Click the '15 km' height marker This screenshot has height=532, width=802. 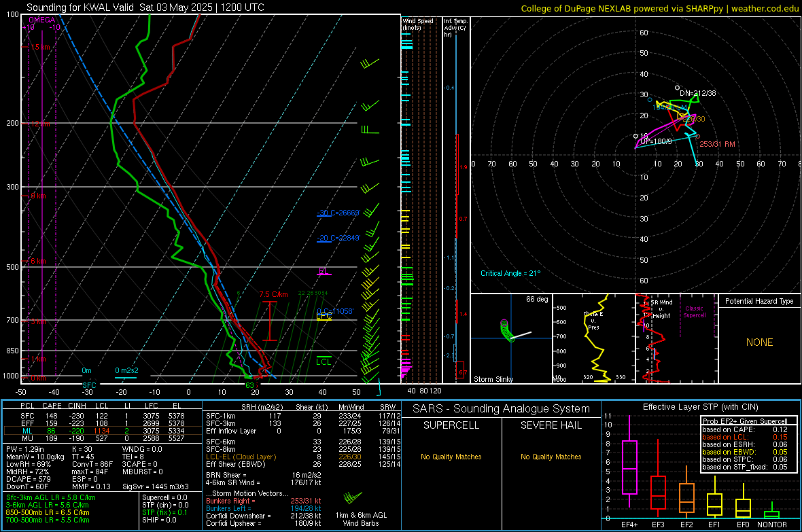40,47
